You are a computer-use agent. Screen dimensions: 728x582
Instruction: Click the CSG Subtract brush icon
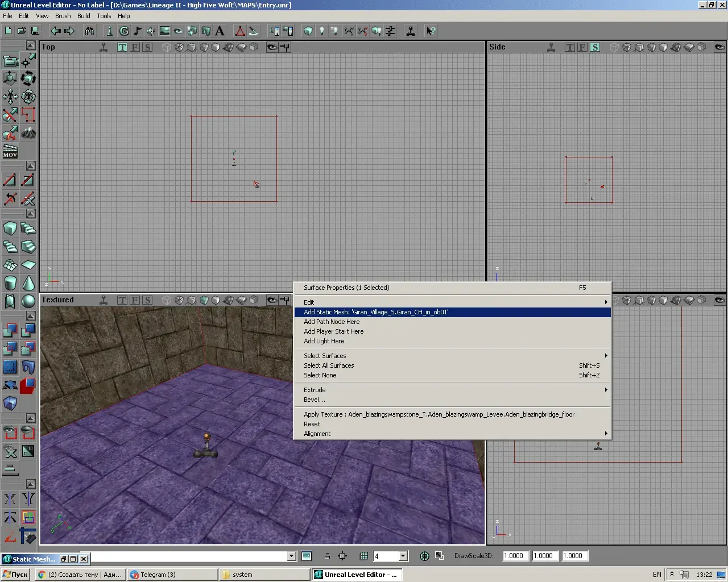coord(28,331)
